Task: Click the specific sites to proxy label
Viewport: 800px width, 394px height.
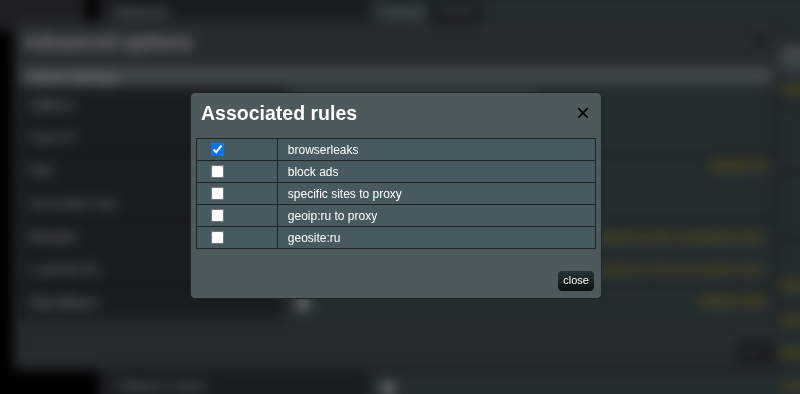Action: 344,194
